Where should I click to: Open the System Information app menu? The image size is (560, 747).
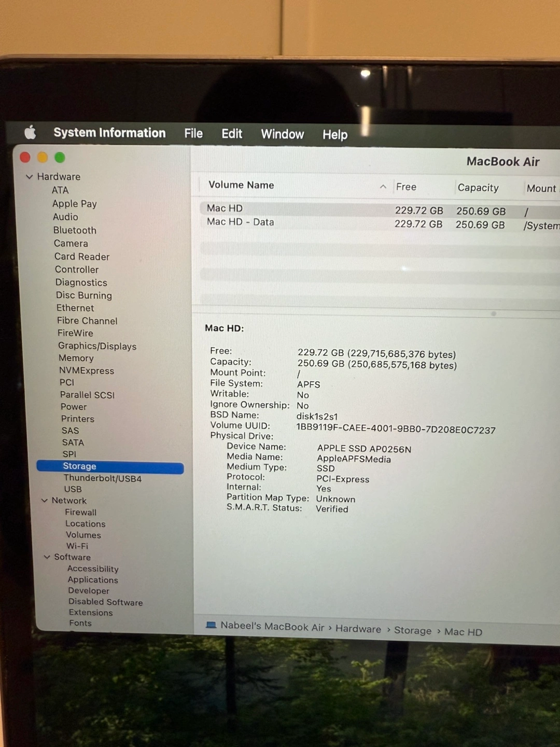coord(109,133)
